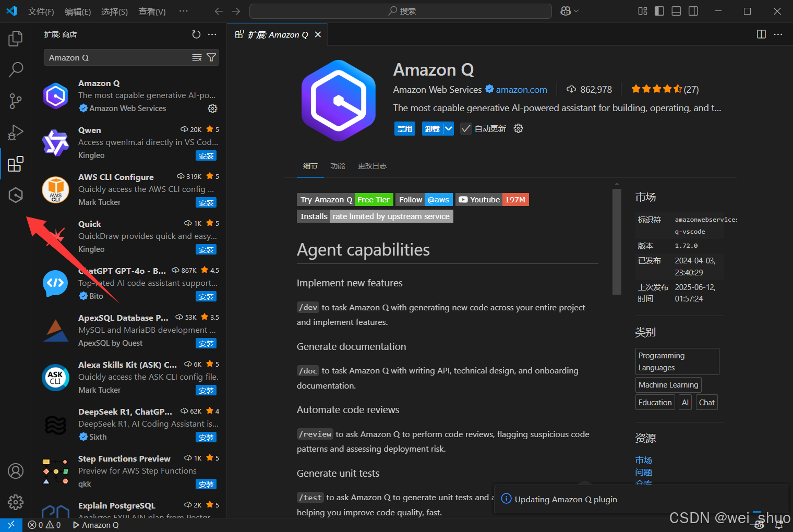
Task: Refresh the extensions marketplace list
Action: pyautogui.click(x=196, y=34)
